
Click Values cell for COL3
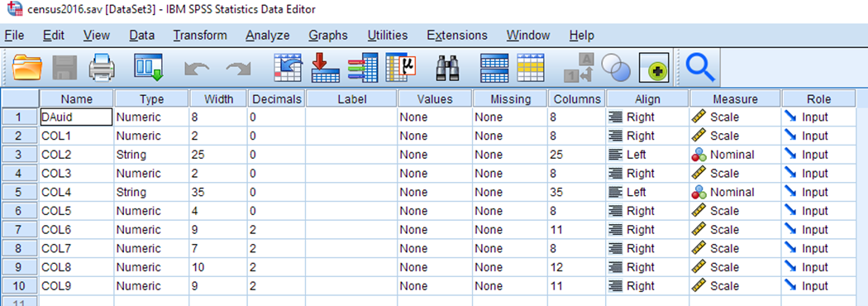pos(435,173)
